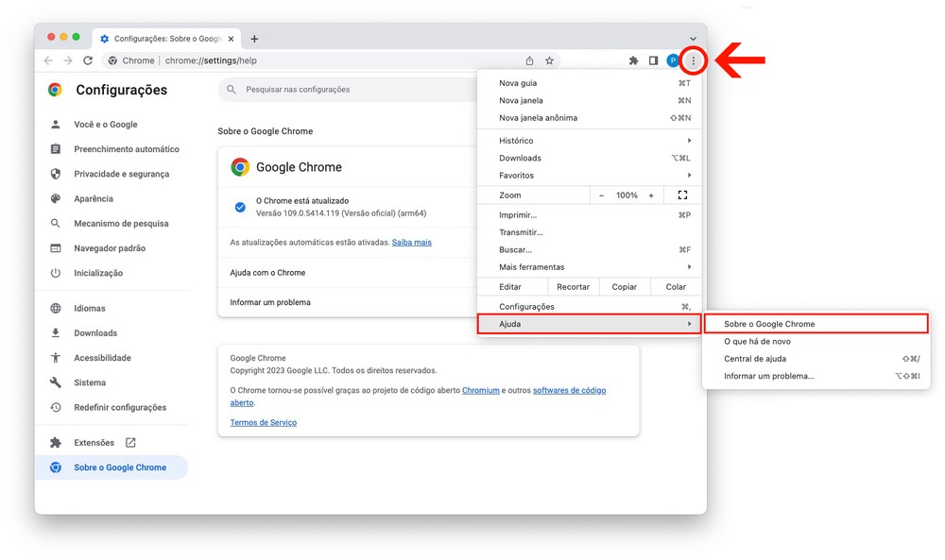This screenshot has width=945, height=560.
Task: Increase zoom with plus button
Action: click(651, 195)
